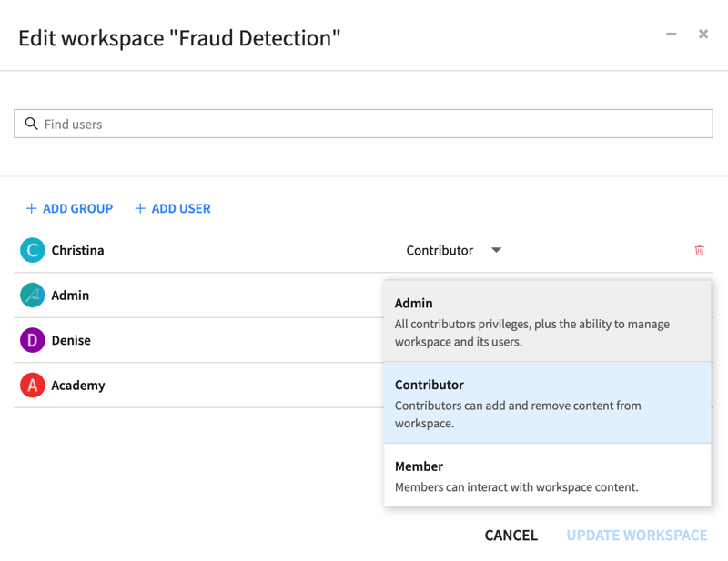
Task: Collapse Christina's role dropdown arrow
Action: click(496, 250)
